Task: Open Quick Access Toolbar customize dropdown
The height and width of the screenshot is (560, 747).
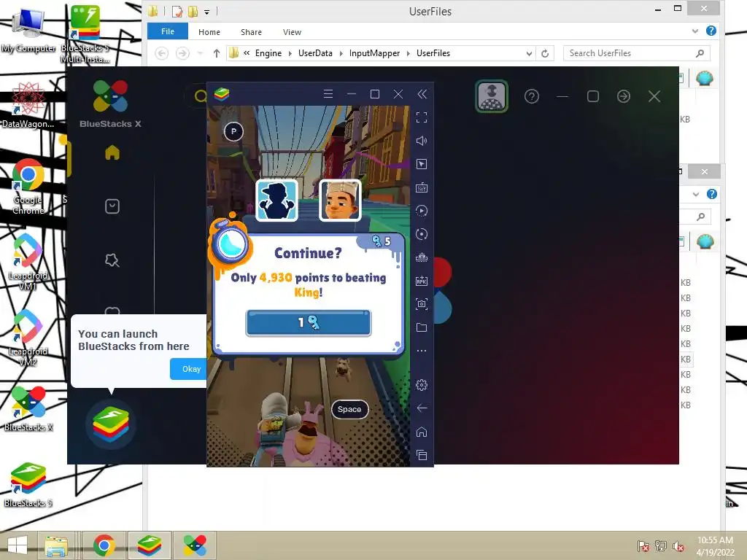Action: [206, 12]
